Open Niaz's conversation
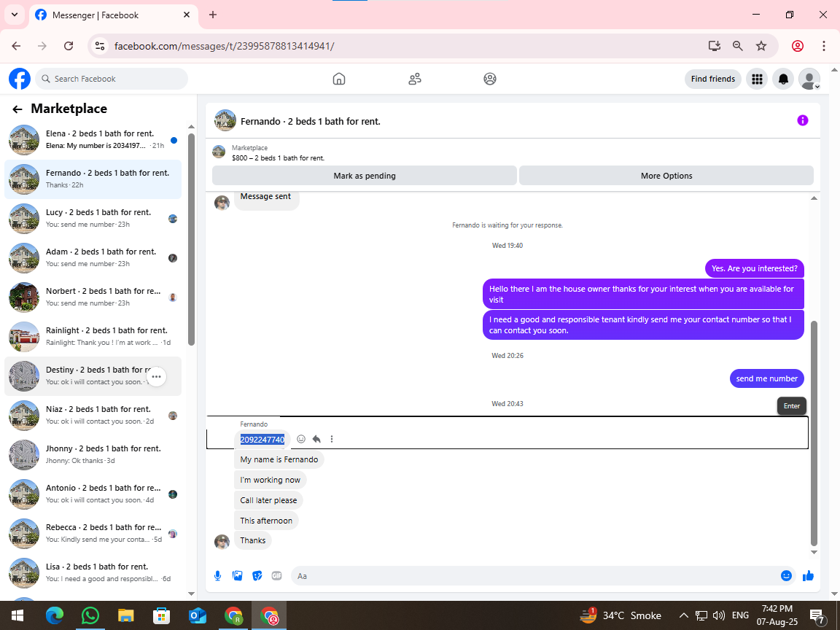The height and width of the screenshot is (630, 840). click(x=93, y=415)
